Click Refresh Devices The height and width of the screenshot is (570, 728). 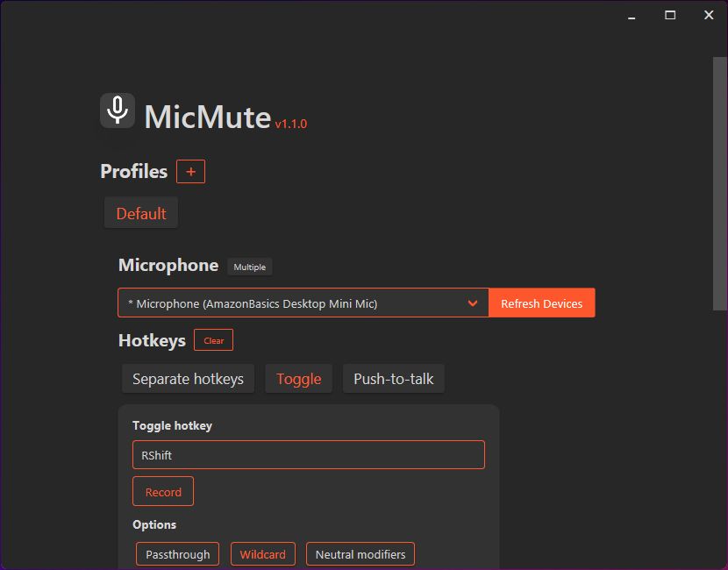tap(542, 302)
